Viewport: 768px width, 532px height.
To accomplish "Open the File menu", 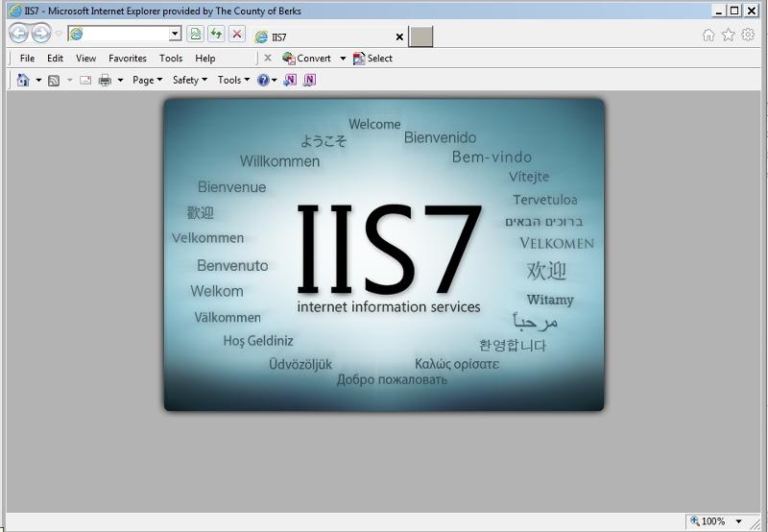I will tap(27, 59).
